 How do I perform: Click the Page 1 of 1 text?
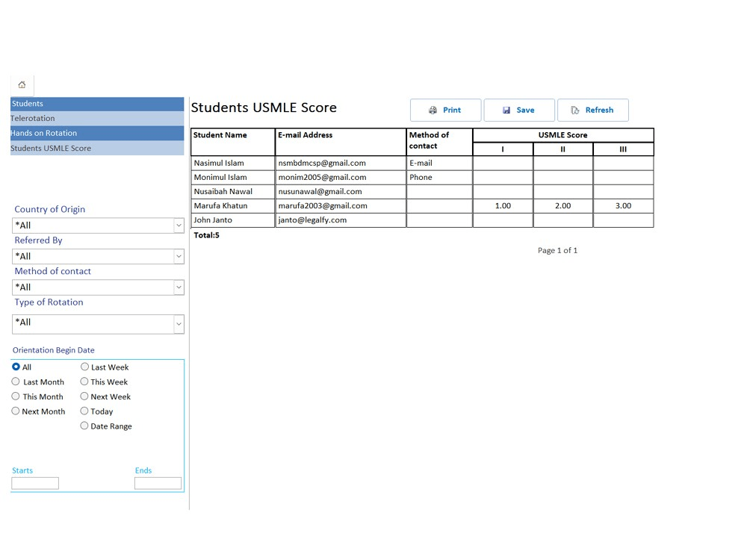coord(557,250)
